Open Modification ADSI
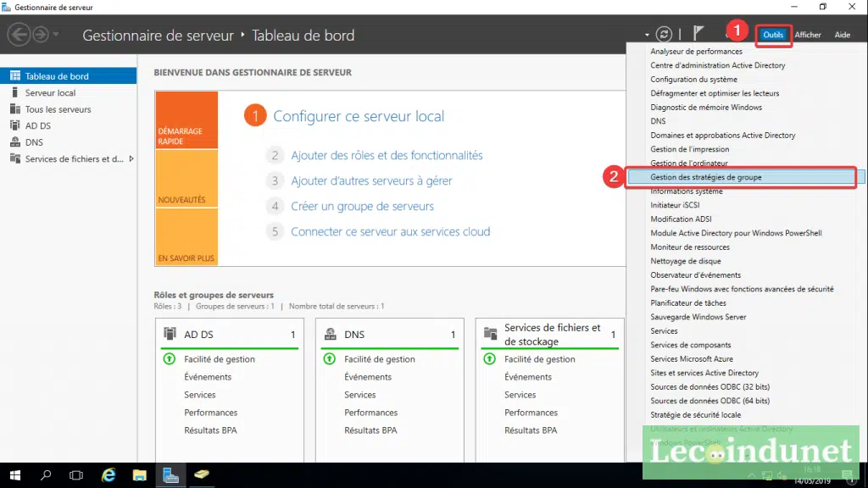 (681, 219)
